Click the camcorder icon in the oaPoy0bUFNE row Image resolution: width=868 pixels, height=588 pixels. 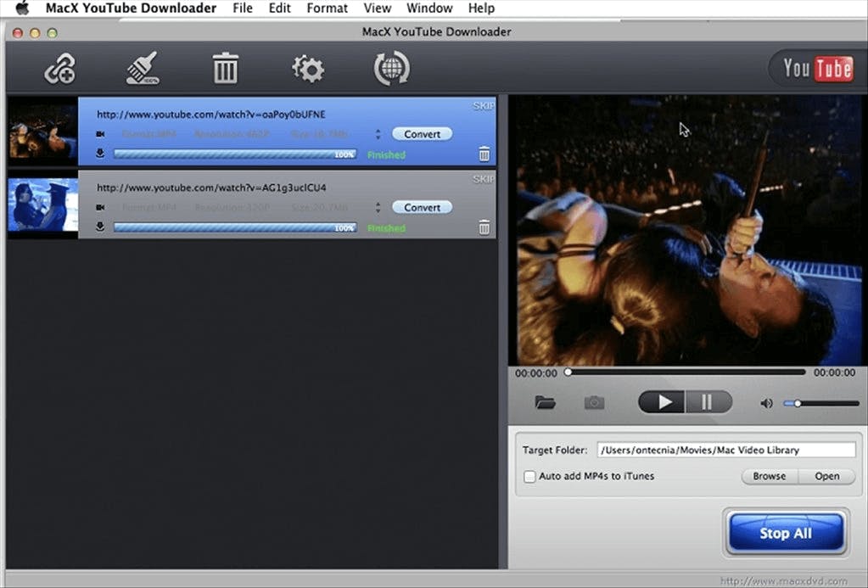100,134
